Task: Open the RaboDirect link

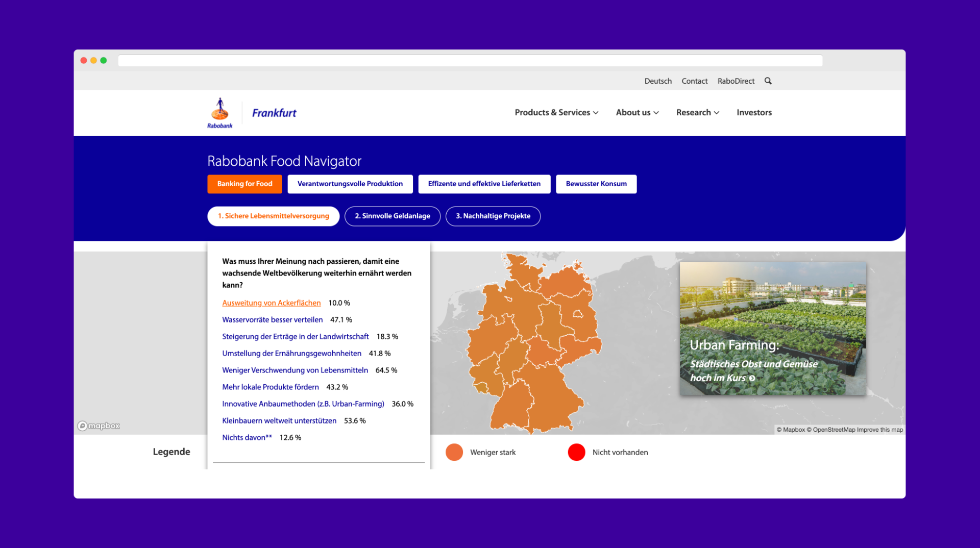Action: (x=736, y=81)
